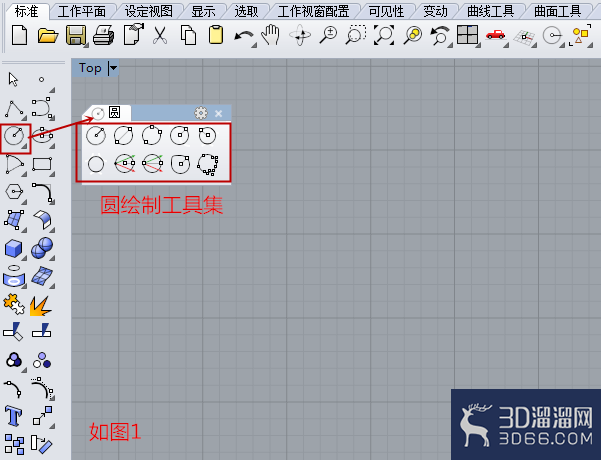Select the arc tool
Viewport: 601px width, 460px height.
pos(15,164)
